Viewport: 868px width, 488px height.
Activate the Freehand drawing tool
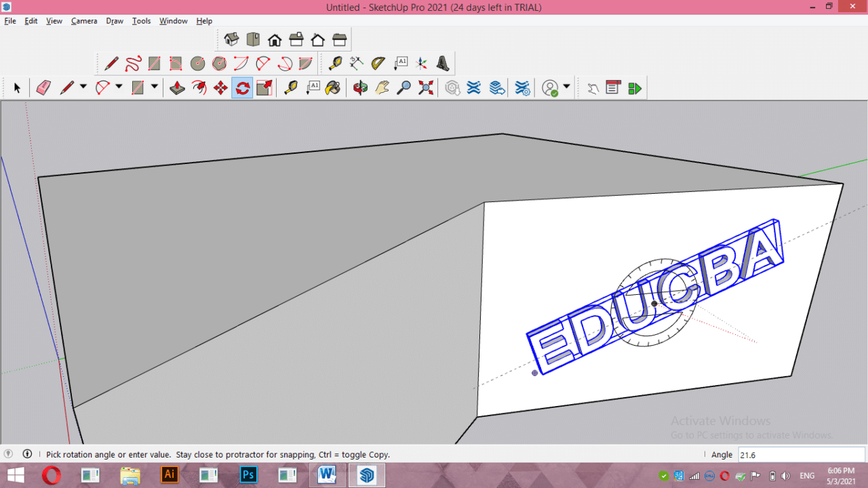coord(134,63)
